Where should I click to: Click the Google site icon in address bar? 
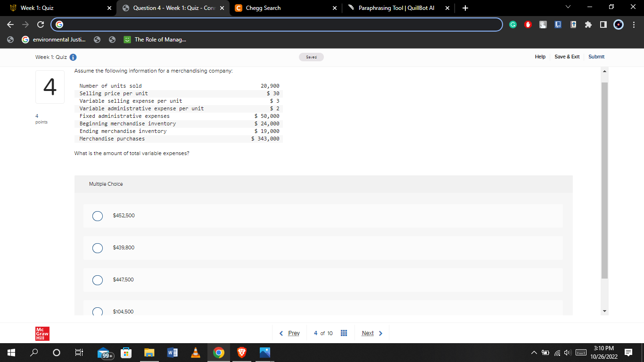59,25
